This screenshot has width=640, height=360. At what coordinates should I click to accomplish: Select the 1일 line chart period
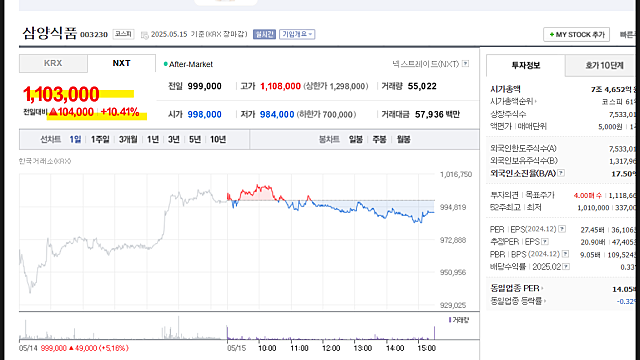click(x=75, y=140)
